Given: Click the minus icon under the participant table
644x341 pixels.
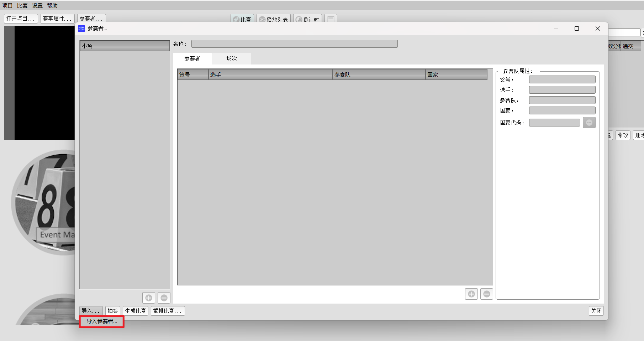Looking at the screenshot, I should tap(486, 294).
